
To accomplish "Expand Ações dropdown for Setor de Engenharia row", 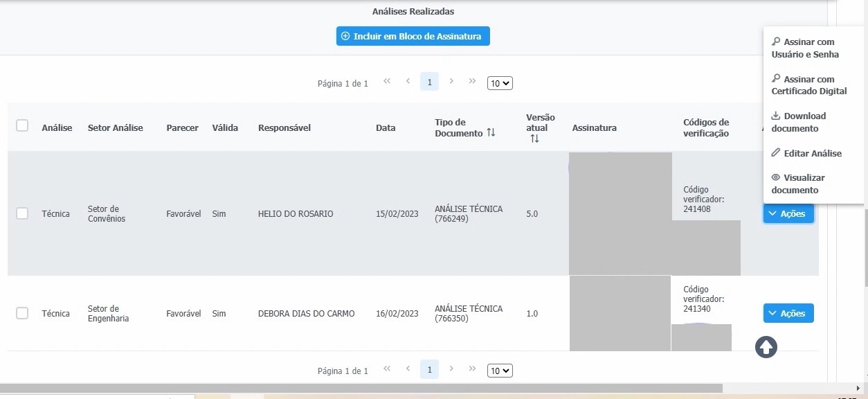I will 788,313.
